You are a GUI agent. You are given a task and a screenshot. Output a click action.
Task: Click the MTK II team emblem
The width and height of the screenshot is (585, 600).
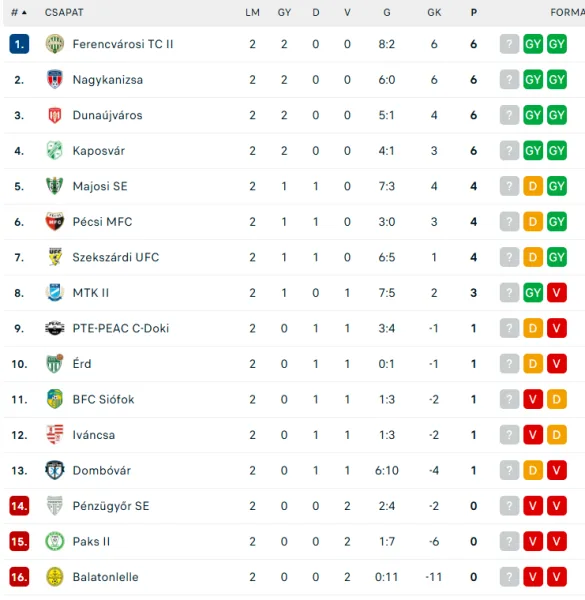pos(55,293)
